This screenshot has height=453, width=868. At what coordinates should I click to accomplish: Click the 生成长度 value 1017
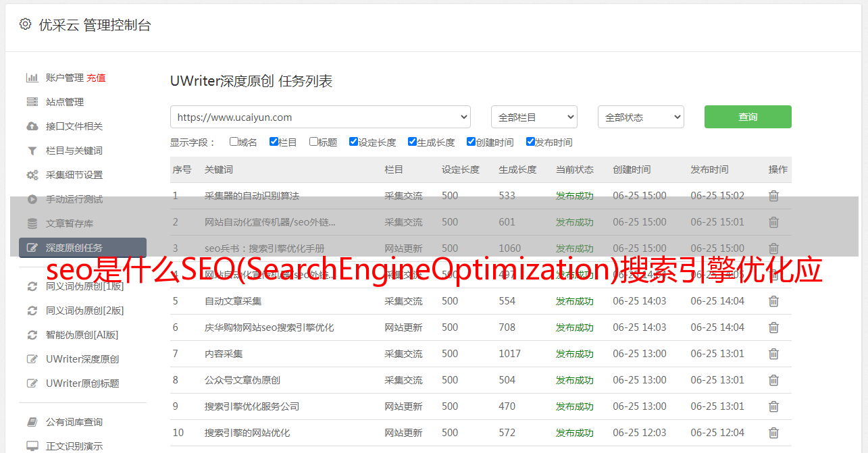coord(510,354)
